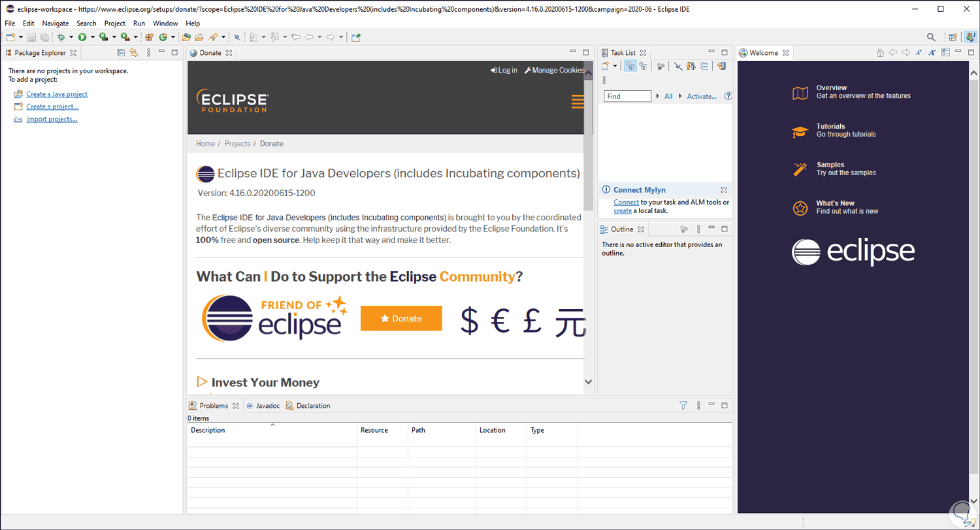This screenshot has width=980, height=530.
Task: Close the Connect Mylyn notification
Action: [723, 190]
